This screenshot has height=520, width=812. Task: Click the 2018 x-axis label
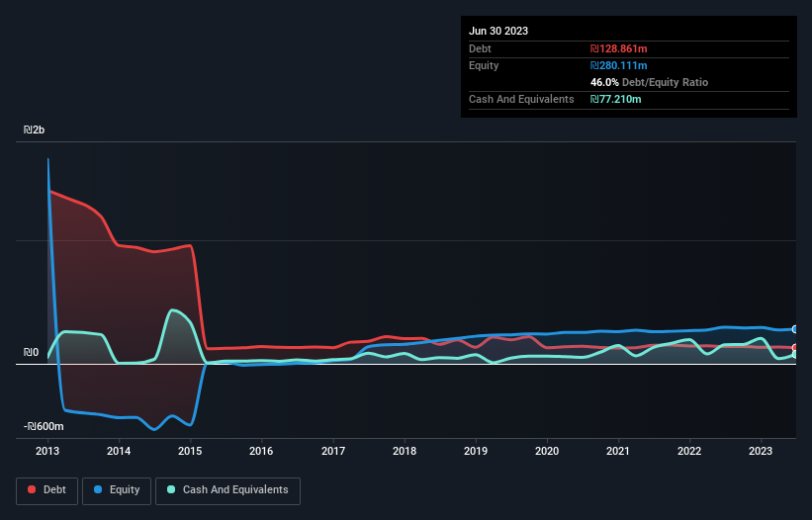(405, 451)
